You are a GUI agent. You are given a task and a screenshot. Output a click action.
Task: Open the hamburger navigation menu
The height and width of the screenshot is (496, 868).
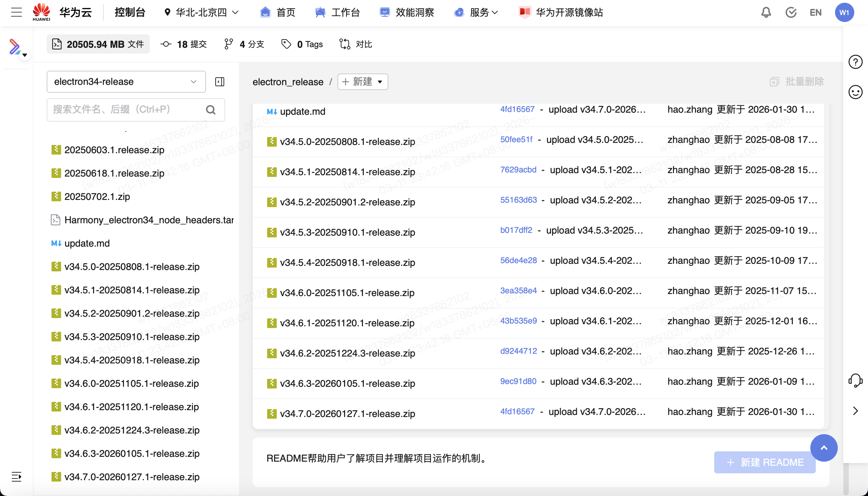click(x=16, y=12)
